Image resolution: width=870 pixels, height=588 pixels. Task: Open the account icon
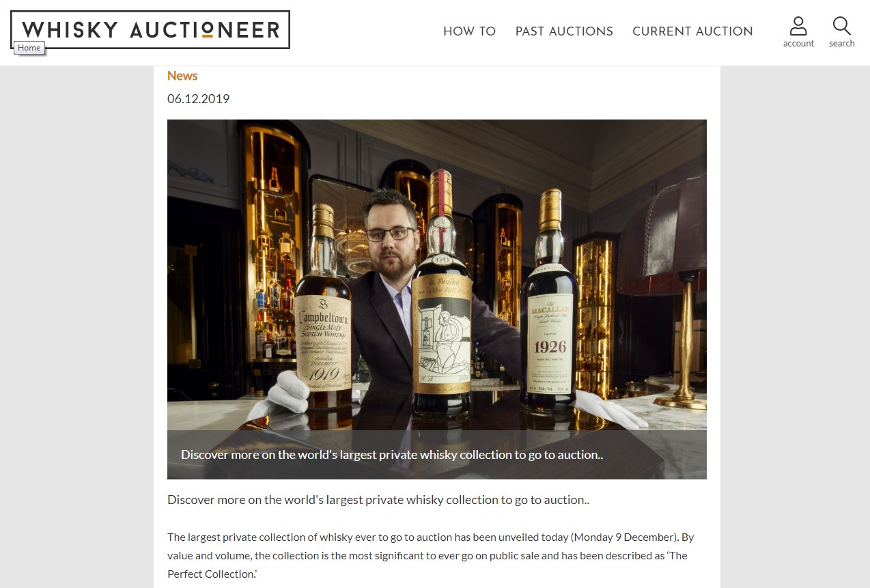click(798, 26)
